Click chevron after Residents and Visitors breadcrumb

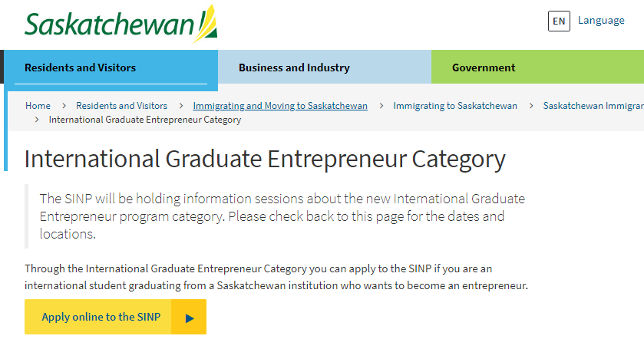click(180, 106)
